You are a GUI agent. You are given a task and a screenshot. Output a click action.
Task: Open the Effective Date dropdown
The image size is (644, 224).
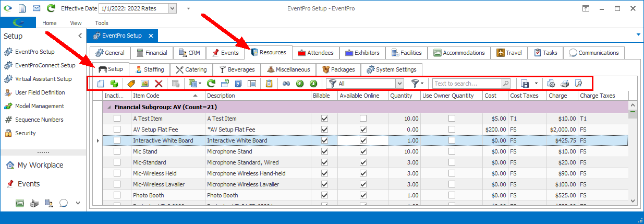(x=172, y=8)
